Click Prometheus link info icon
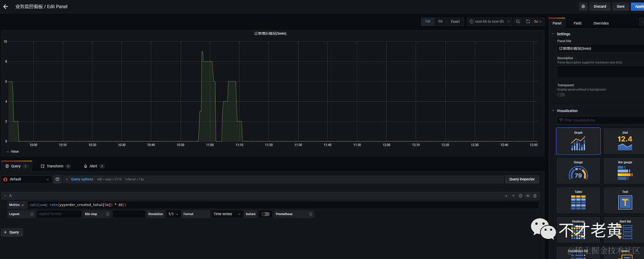This screenshot has height=259, width=644. point(311,214)
